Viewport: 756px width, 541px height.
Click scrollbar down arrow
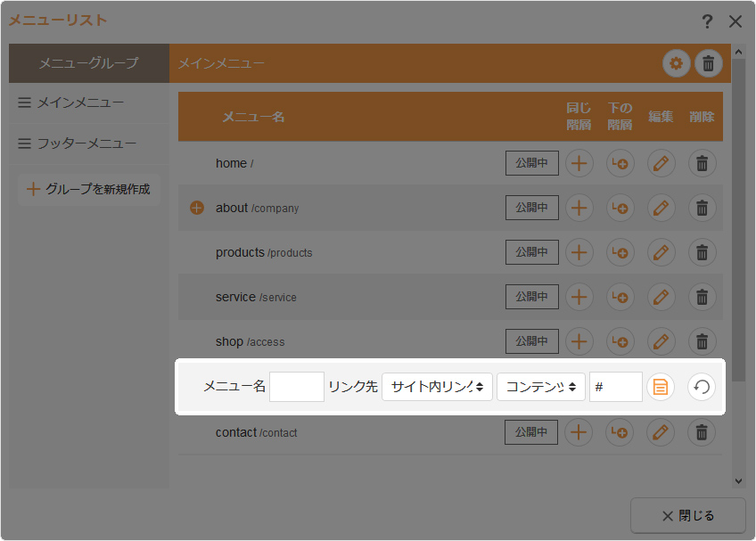[x=738, y=480]
